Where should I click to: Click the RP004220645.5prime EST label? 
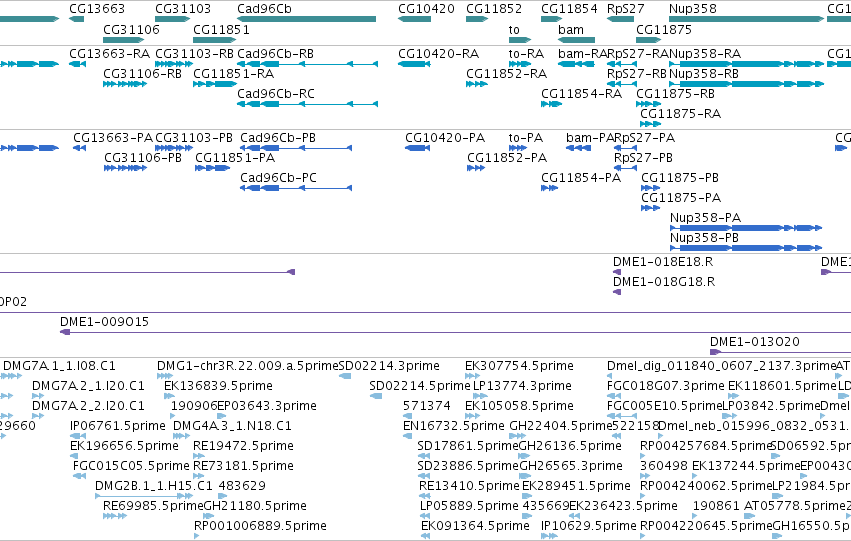tap(706, 526)
